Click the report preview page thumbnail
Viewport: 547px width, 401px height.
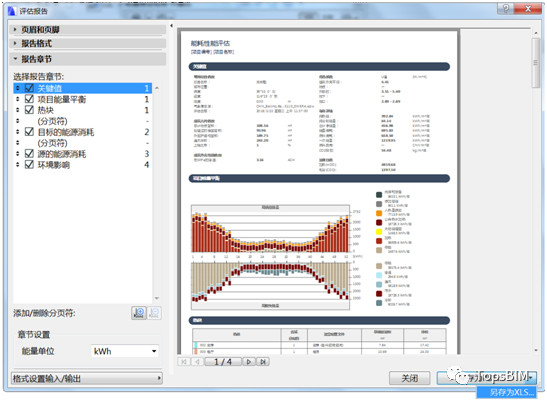[319, 192]
